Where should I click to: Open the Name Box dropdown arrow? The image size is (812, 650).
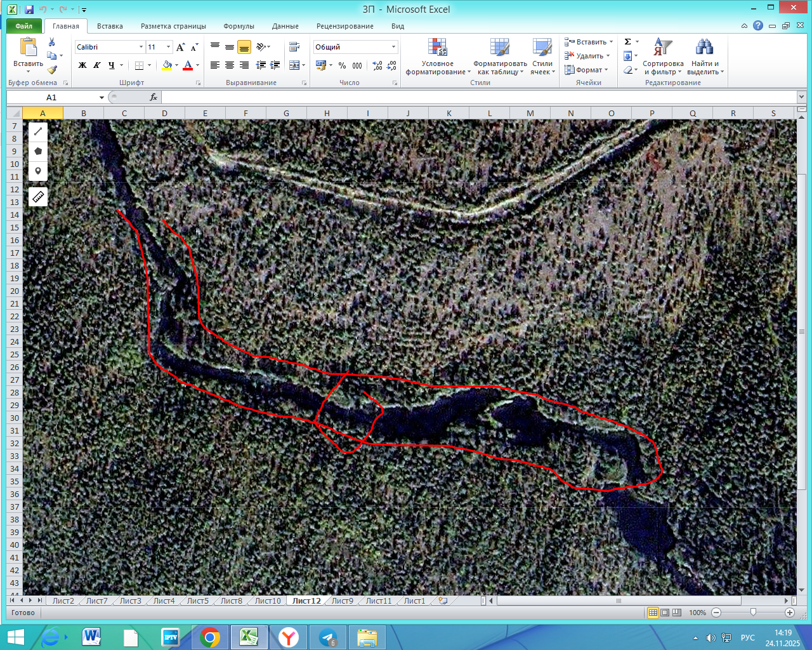tap(101, 97)
